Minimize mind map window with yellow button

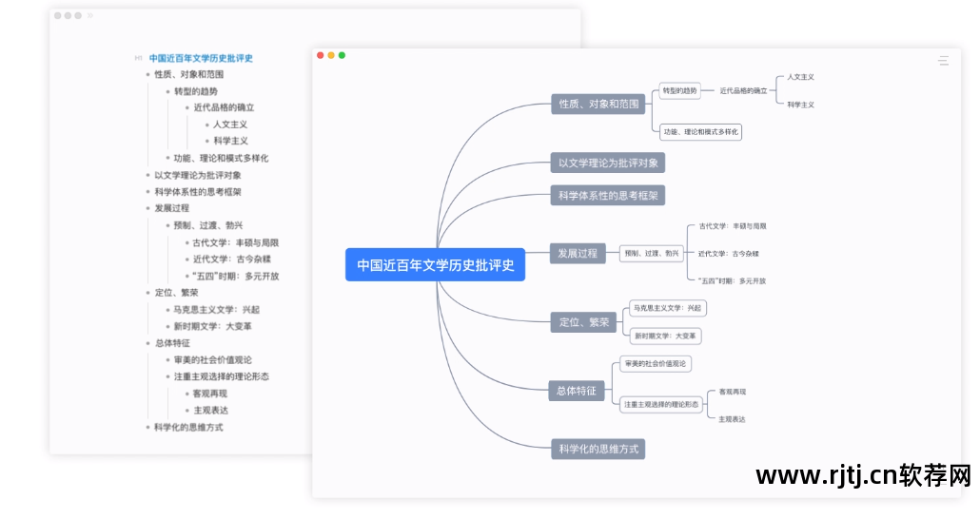pyautogui.click(x=331, y=55)
